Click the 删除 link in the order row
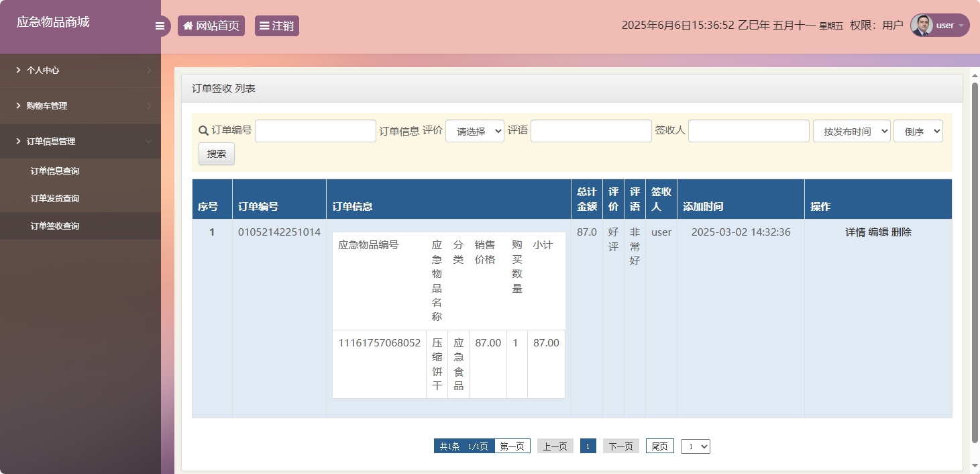 [902, 232]
